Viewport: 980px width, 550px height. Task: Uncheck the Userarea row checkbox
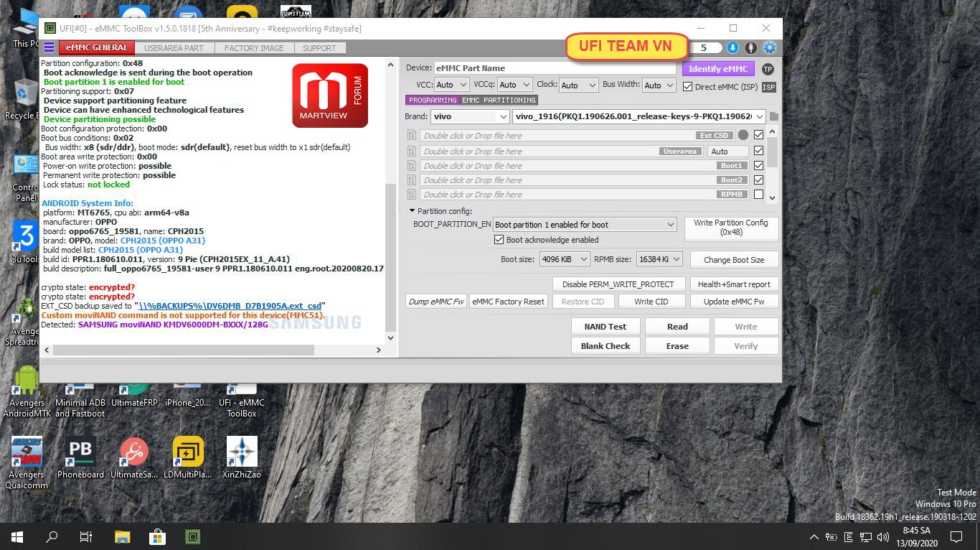(759, 151)
